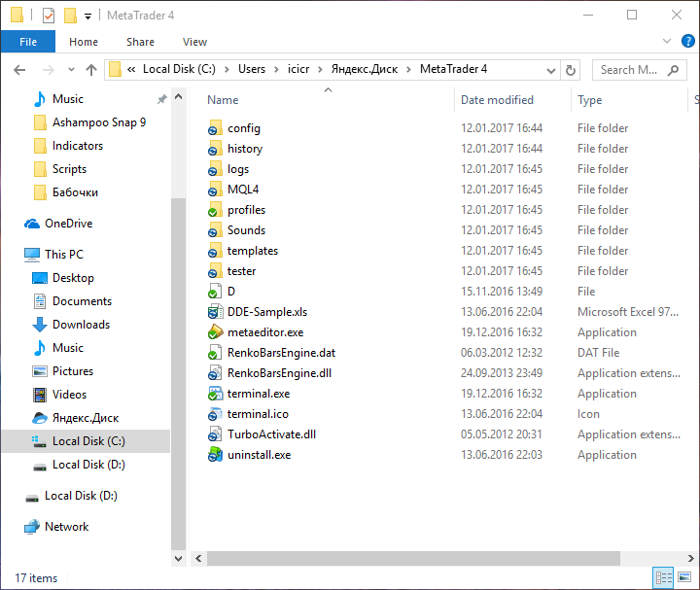Click the RenkoBarsEngine.dll file icon
Viewport: 700px width, 590px height.
215,373
